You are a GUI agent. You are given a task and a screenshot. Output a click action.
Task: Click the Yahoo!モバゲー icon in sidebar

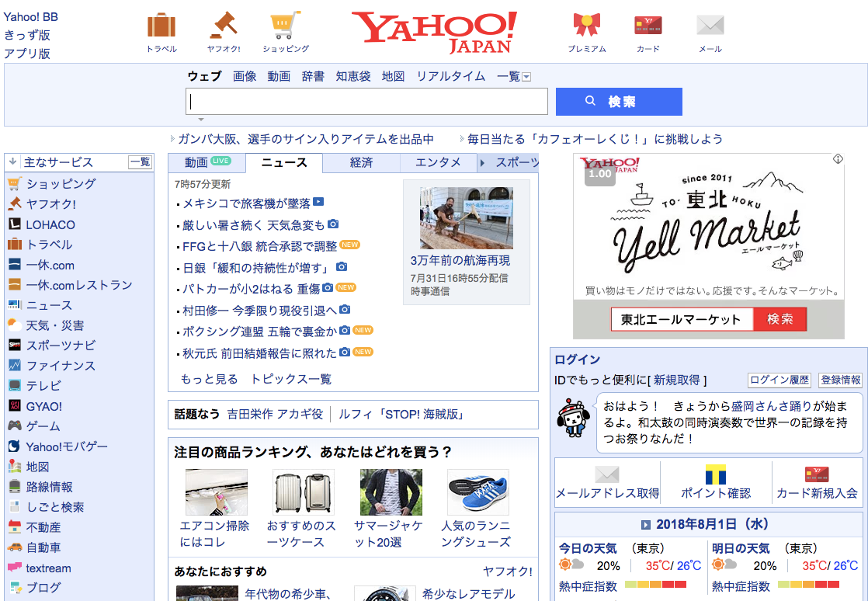point(15,446)
